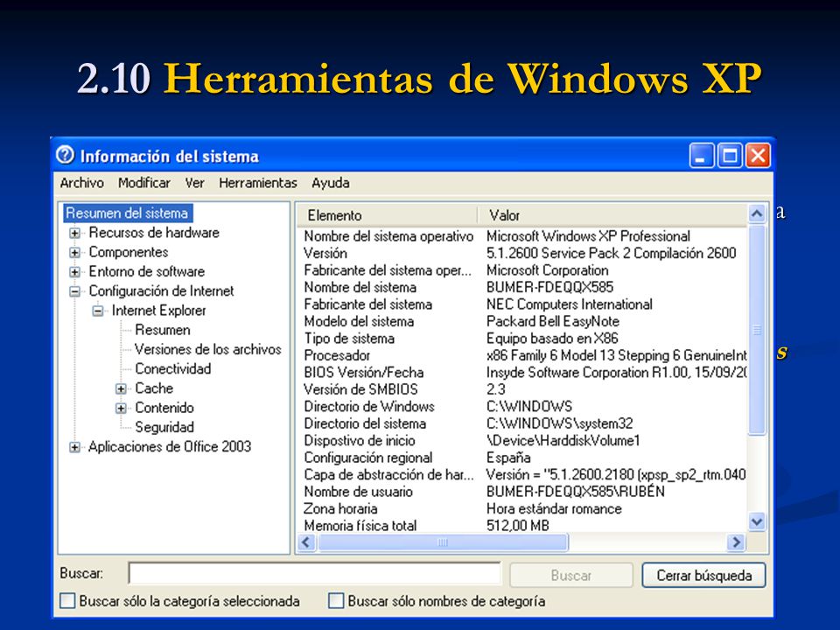Open the Archivo menu
The width and height of the screenshot is (840, 630).
81,183
